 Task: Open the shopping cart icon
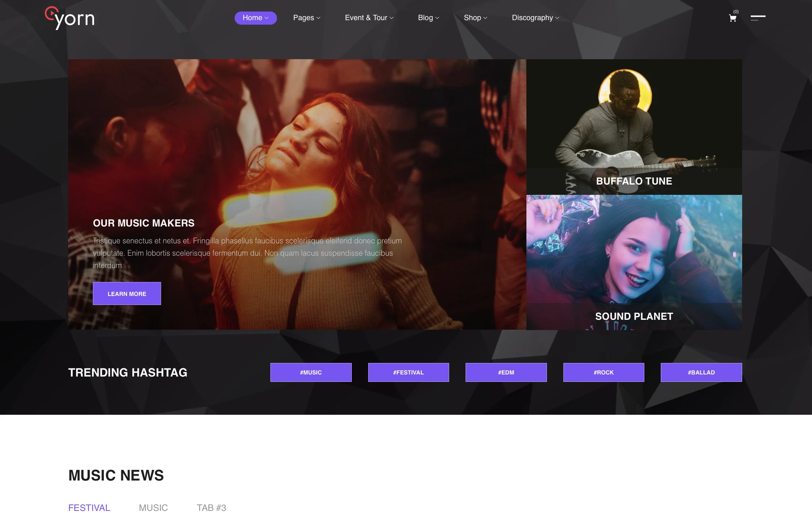pyautogui.click(x=732, y=18)
